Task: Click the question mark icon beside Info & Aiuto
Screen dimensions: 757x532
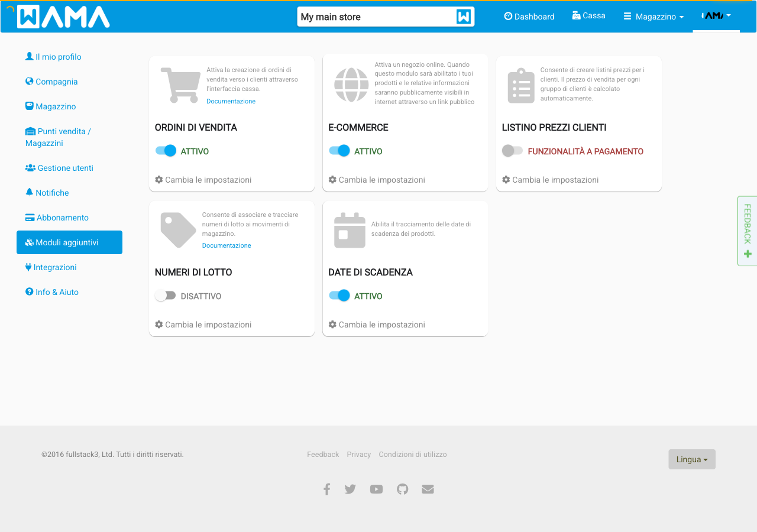Action: tap(30, 291)
